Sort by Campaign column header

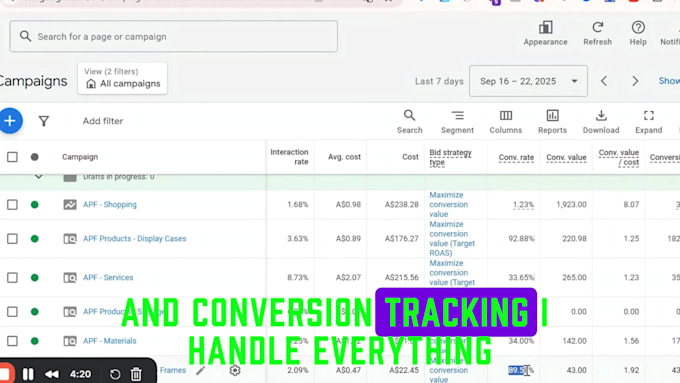[80, 157]
